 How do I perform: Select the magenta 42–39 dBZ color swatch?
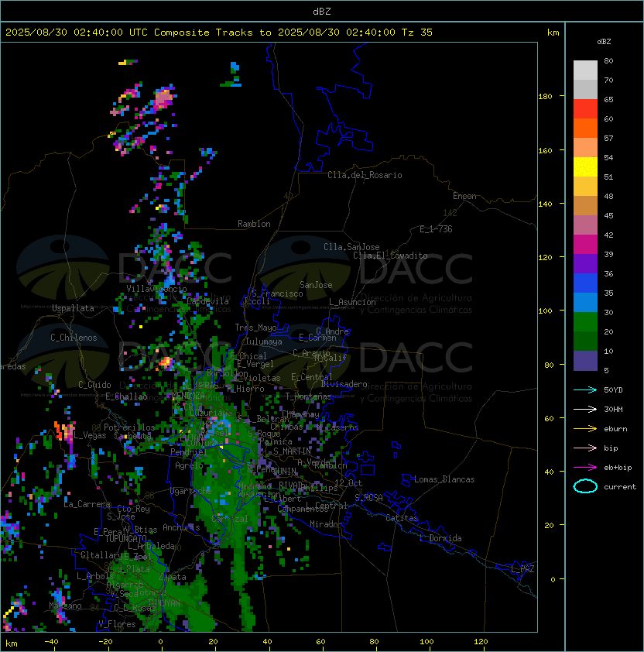point(585,245)
